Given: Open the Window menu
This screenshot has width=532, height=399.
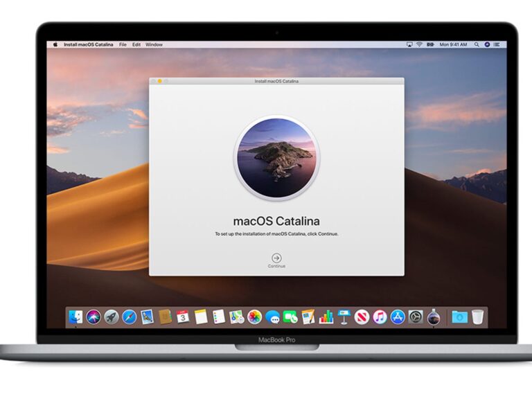Looking at the screenshot, I should pyautogui.click(x=154, y=44).
